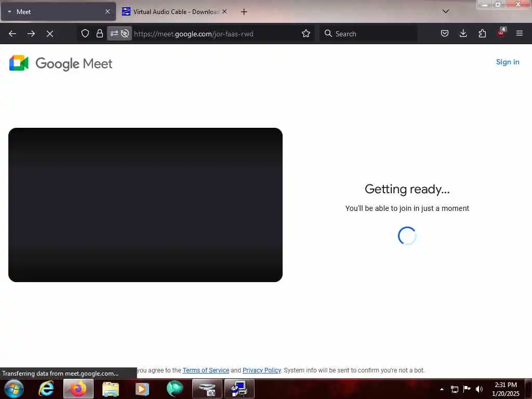Screen dimensions: 532x399
Task: Open the volume speaker tray icon
Action: pyautogui.click(x=480, y=389)
